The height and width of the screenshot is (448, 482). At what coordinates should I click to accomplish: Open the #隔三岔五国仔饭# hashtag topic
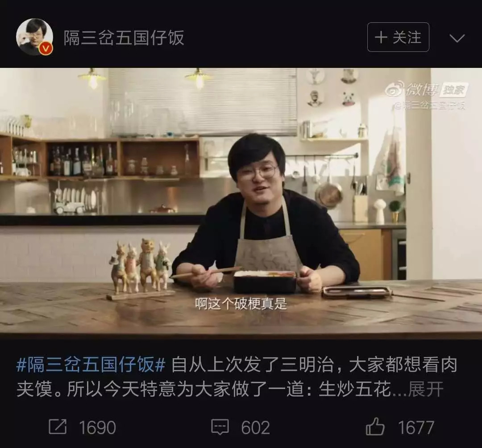point(91,365)
